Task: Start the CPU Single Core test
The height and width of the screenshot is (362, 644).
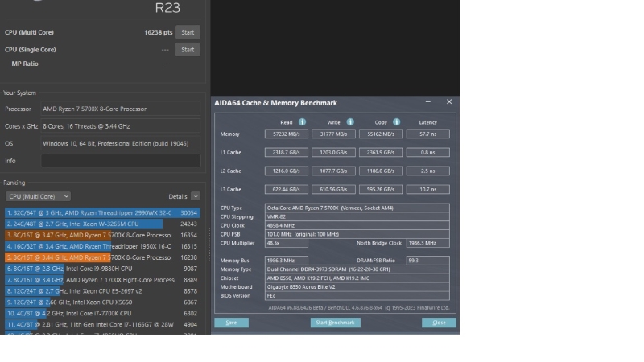Action: [x=188, y=50]
